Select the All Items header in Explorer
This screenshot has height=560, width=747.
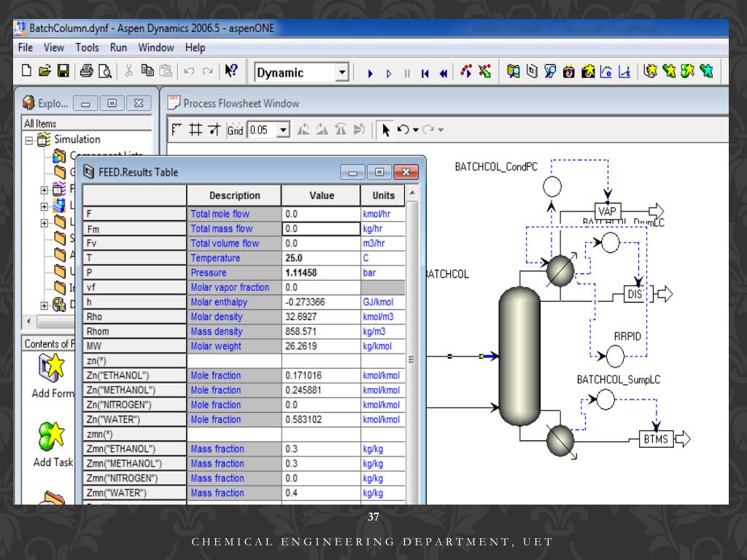[88, 124]
